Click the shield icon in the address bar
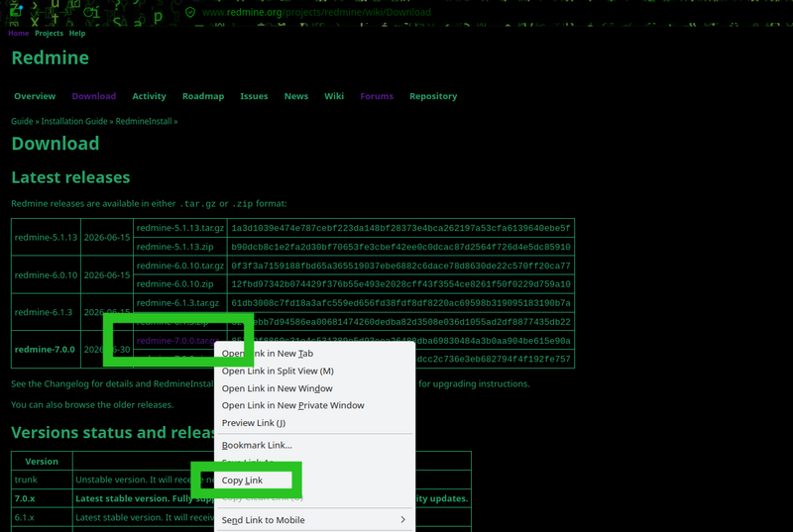Screen dimensions: 793x532 (x=190, y=12)
